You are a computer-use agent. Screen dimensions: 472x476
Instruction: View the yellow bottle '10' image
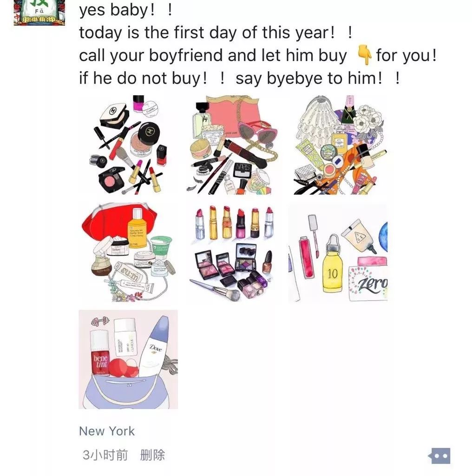pos(338,252)
